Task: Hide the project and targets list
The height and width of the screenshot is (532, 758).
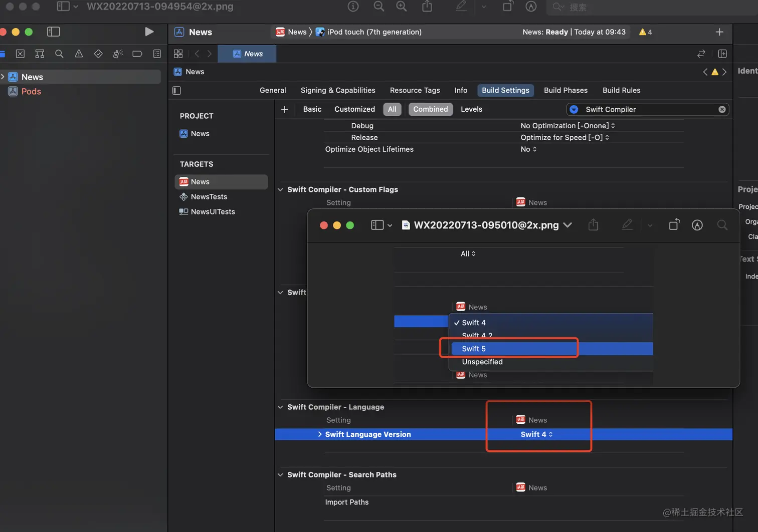Action: [176, 90]
